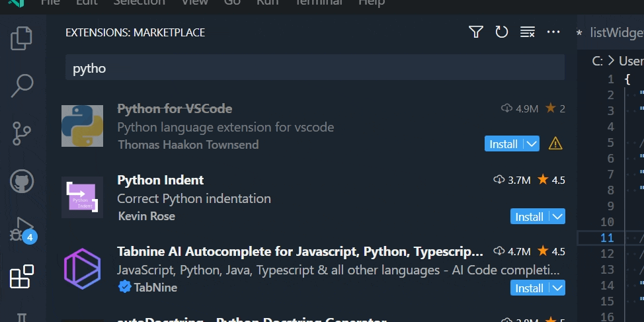Open 'Python Indent' extension title
This screenshot has width=644, height=322.
(x=161, y=180)
